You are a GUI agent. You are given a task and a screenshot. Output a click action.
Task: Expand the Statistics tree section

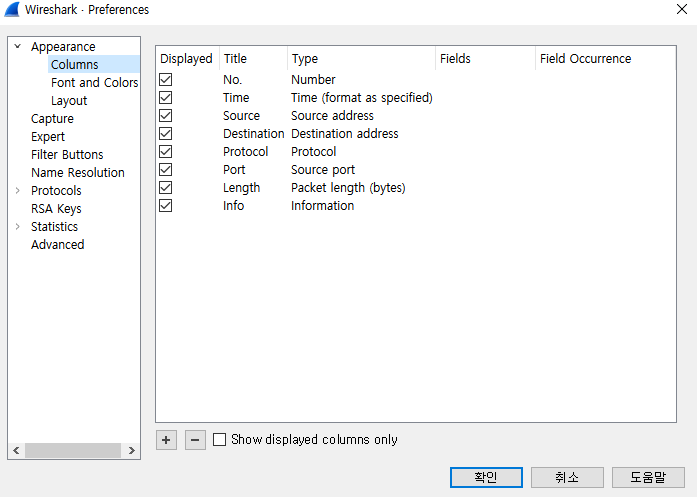(x=17, y=227)
